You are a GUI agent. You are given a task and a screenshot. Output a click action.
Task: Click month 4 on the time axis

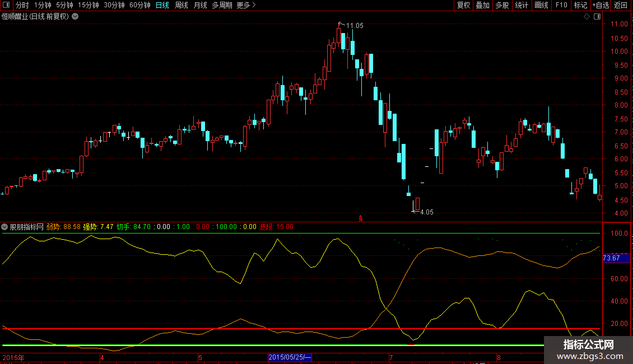102,357
